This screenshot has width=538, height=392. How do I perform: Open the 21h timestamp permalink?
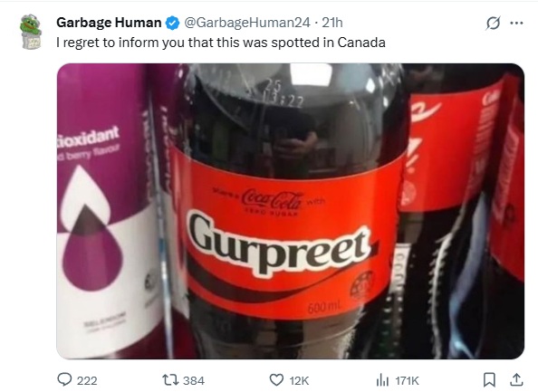coord(332,23)
